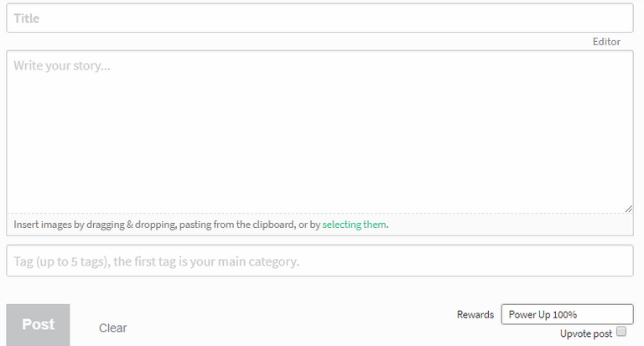Click the Title input field
This screenshot has height=346, width=644.
(319, 18)
